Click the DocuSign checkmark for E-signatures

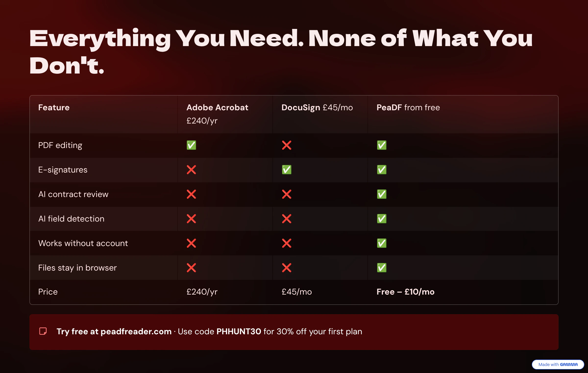(286, 170)
